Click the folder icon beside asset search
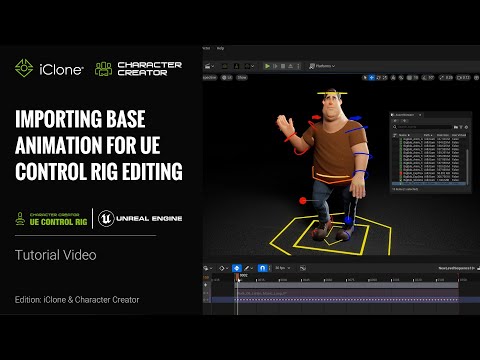Screen dimensions: 480x360 click(456, 127)
